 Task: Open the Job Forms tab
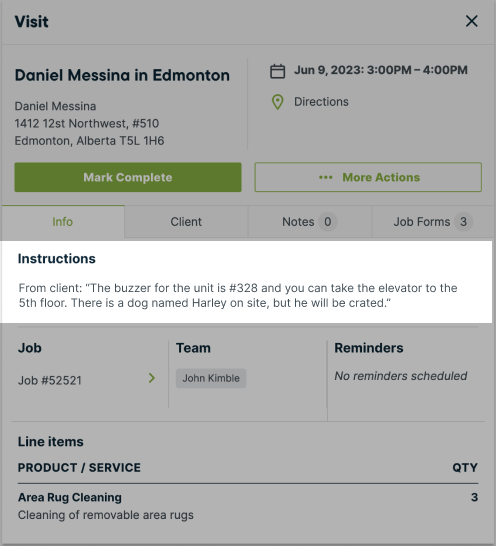pos(433,222)
